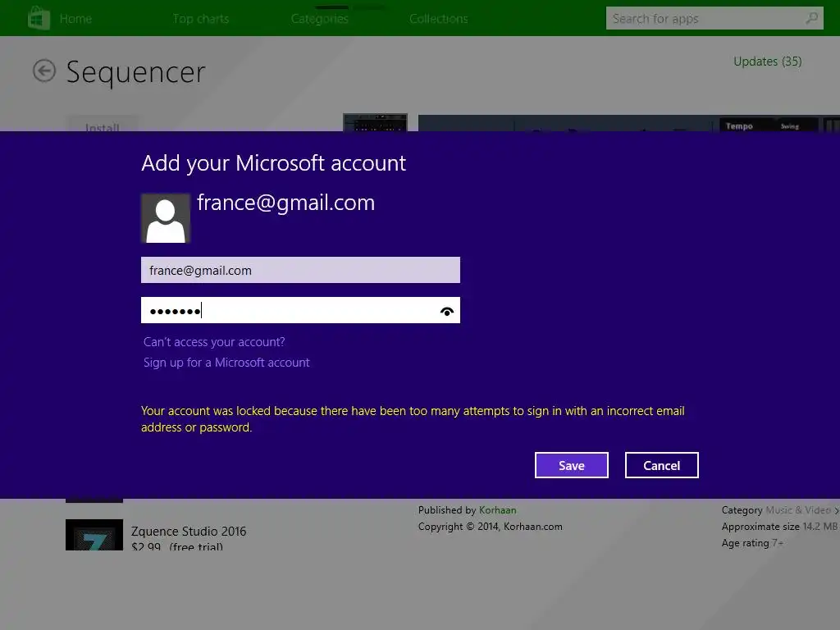This screenshot has width=840, height=630.
Task: Click the Approximate size 14.2 MB text
Action: (x=779, y=527)
